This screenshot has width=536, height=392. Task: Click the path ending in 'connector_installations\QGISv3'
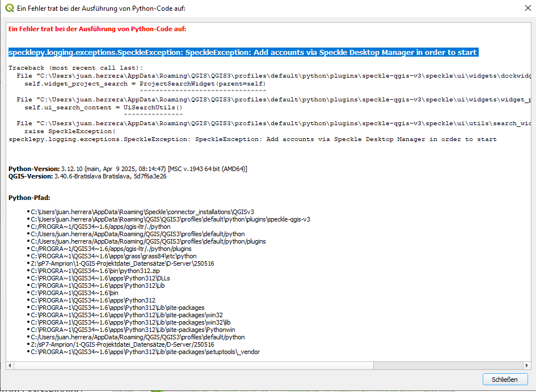tap(142, 212)
